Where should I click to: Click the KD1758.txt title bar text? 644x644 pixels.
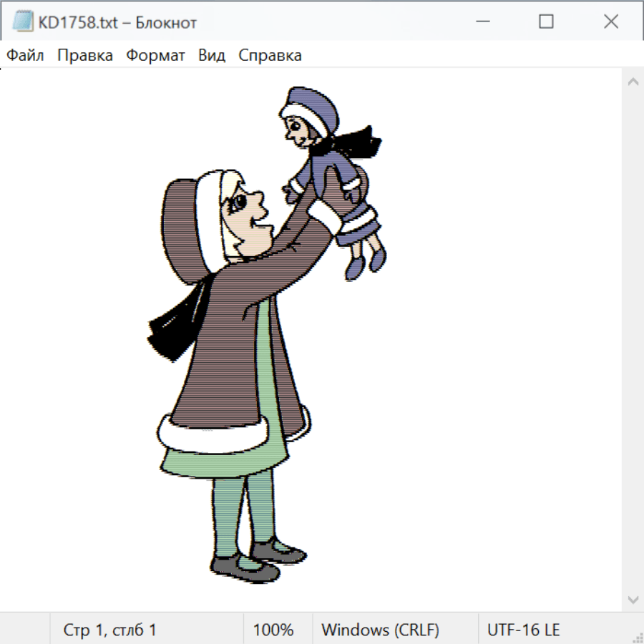click(117, 22)
